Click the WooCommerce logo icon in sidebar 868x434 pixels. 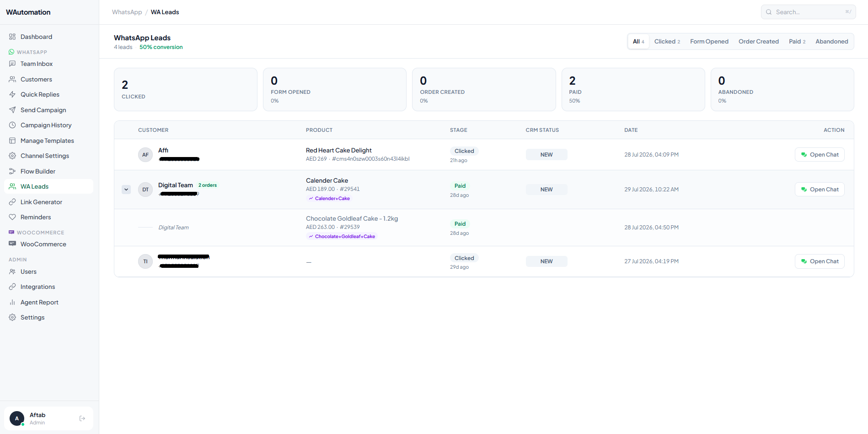pyautogui.click(x=12, y=244)
